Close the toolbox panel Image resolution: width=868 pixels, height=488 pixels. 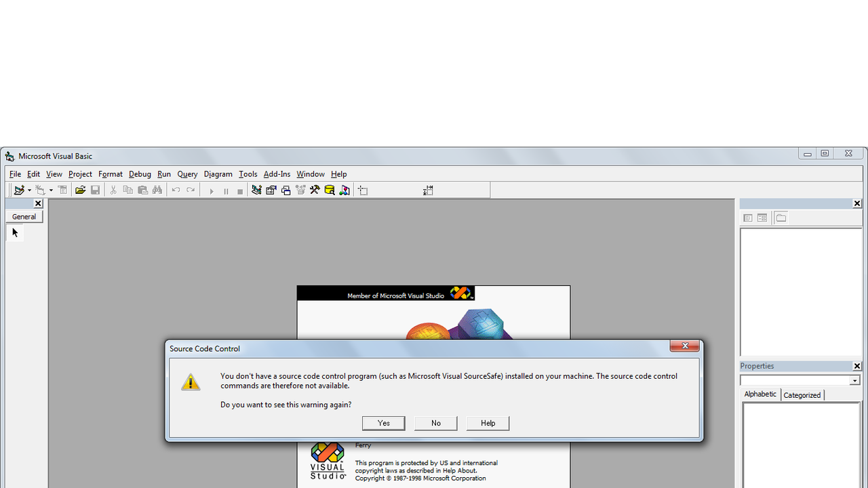click(38, 203)
